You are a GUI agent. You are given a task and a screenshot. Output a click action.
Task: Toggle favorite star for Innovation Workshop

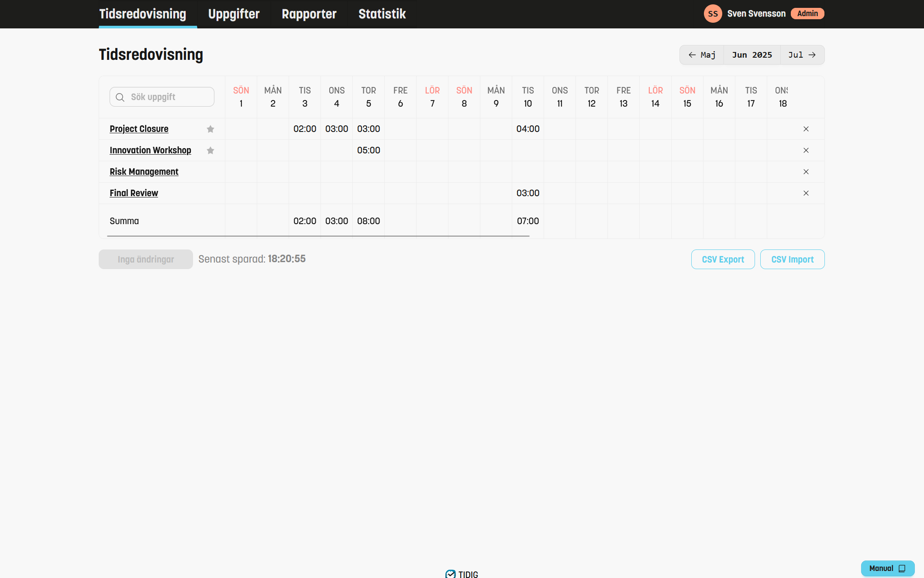click(210, 150)
